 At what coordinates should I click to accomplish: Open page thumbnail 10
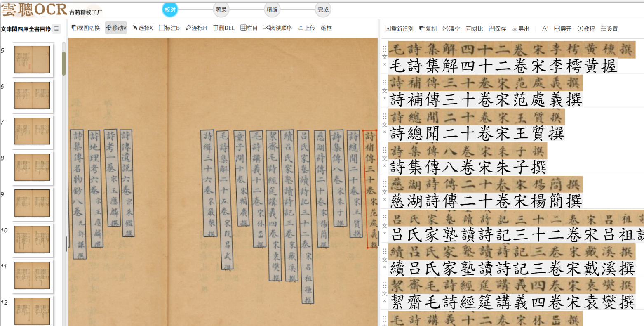[32, 239]
